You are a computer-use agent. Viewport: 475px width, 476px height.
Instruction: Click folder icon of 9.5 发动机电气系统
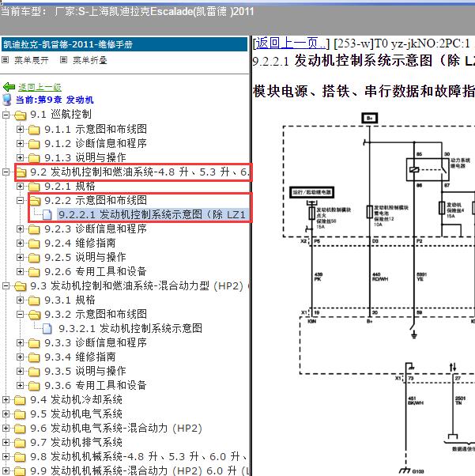point(20,414)
